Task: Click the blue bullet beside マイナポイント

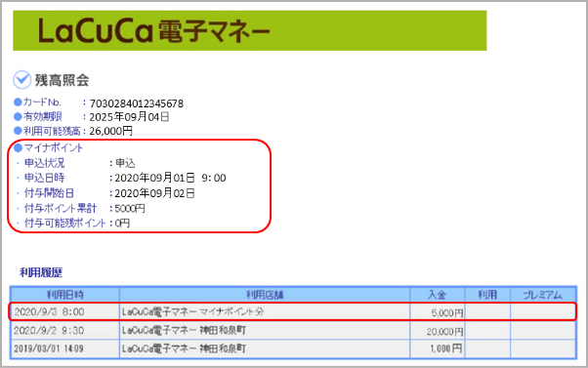Action: pyautogui.click(x=18, y=147)
